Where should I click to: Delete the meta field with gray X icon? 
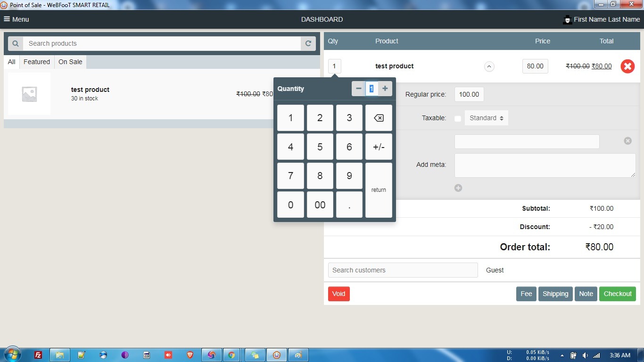tap(627, 141)
